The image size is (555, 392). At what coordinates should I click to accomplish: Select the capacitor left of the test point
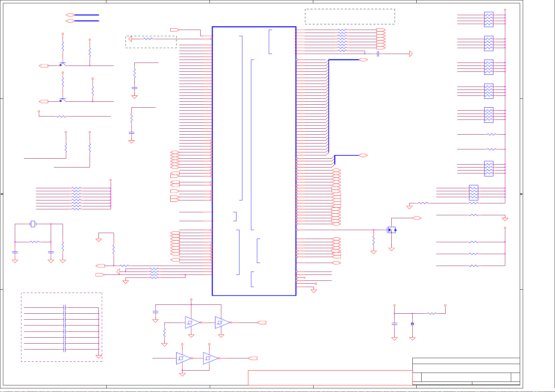click(x=394, y=324)
